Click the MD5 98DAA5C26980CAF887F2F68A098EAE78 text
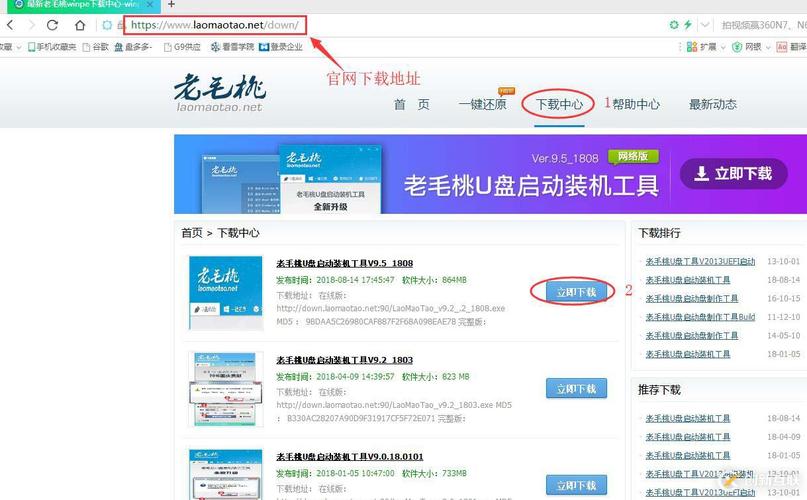Screen dimensions: 807x500 click(x=367, y=321)
